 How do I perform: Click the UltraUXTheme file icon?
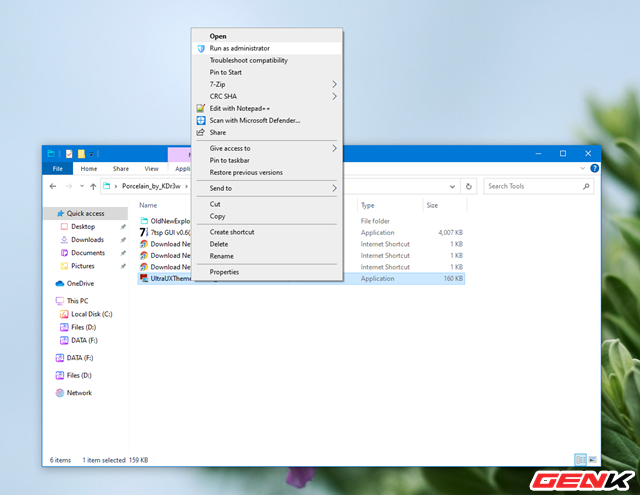(144, 278)
